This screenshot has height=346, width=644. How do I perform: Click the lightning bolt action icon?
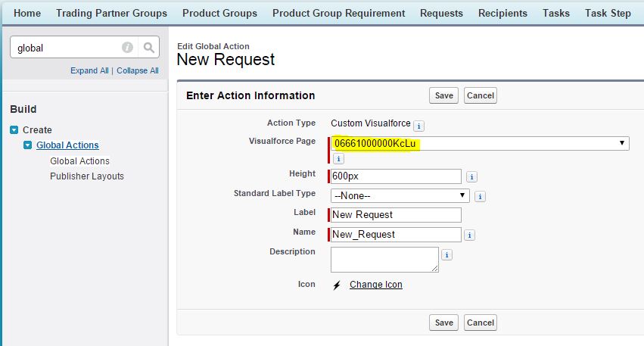pyautogui.click(x=337, y=285)
